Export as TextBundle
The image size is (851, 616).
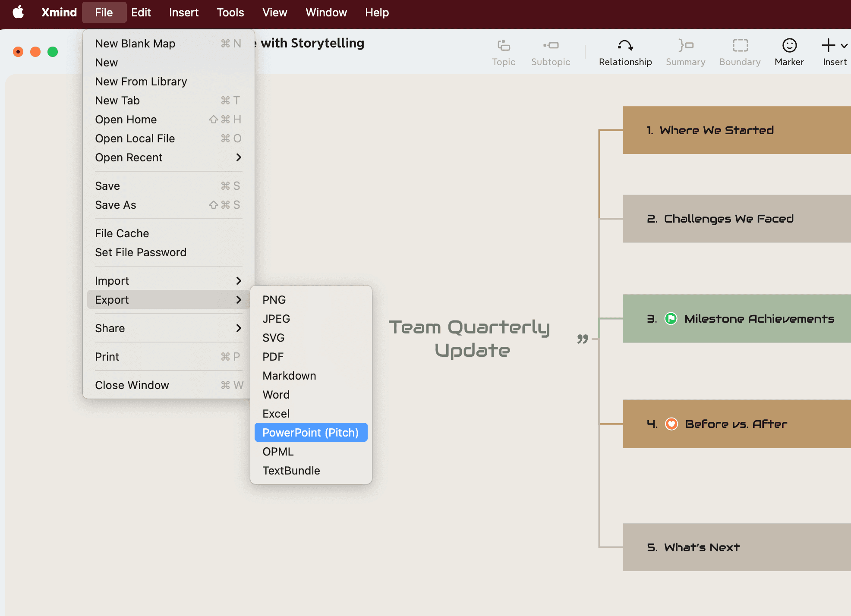[x=311, y=471]
